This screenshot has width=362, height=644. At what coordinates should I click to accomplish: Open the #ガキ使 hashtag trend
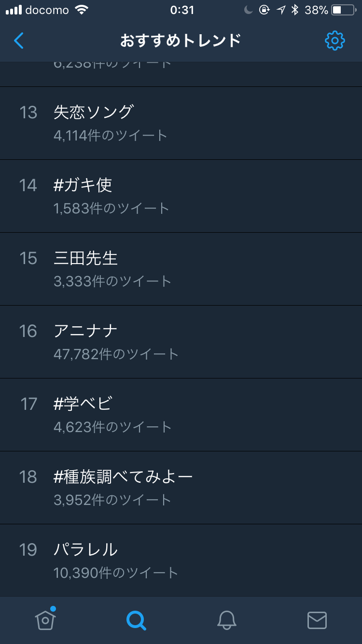tap(83, 185)
